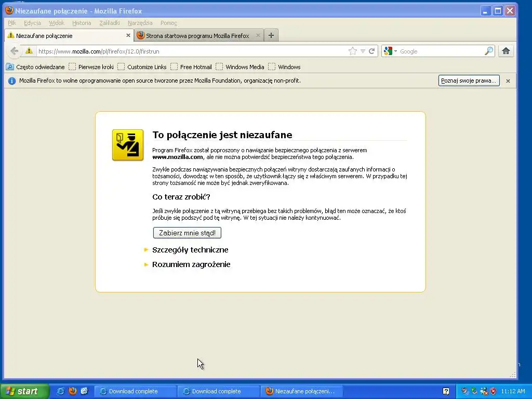This screenshot has width=532, height=399.
Task: Click inside the Google search box
Action: [441, 51]
